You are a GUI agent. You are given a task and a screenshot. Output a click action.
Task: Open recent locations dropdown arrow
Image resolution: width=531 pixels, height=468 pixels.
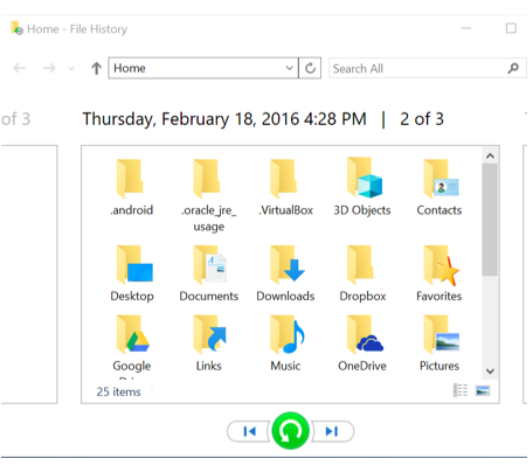[x=71, y=69]
